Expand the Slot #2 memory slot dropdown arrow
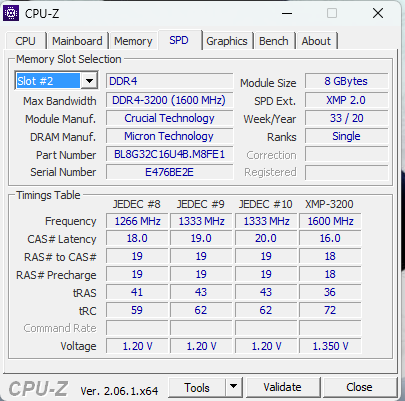405x401 pixels. point(89,81)
